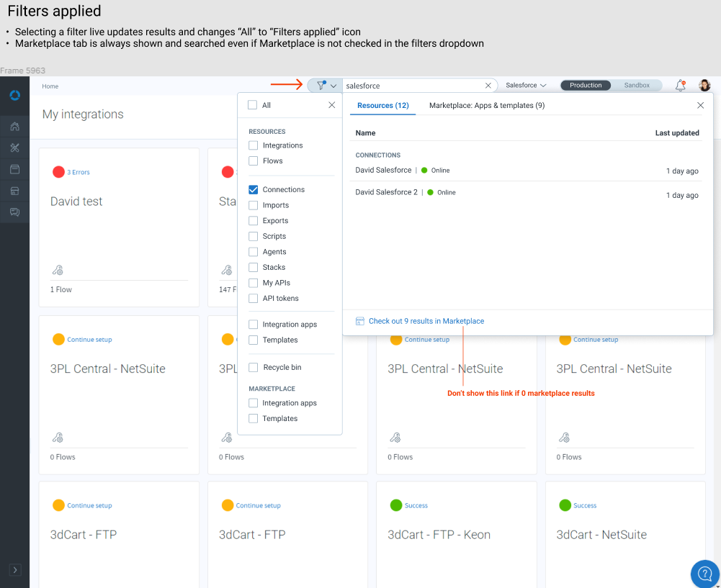Clear the salesforce search text
The height and width of the screenshot is (588, 721).
coord(488,86)
